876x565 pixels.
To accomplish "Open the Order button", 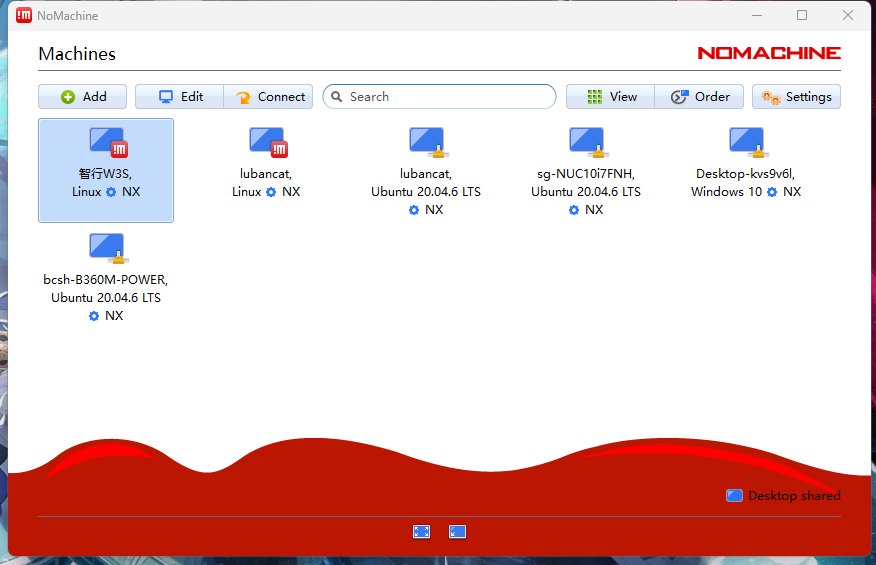I will point(699,97).
